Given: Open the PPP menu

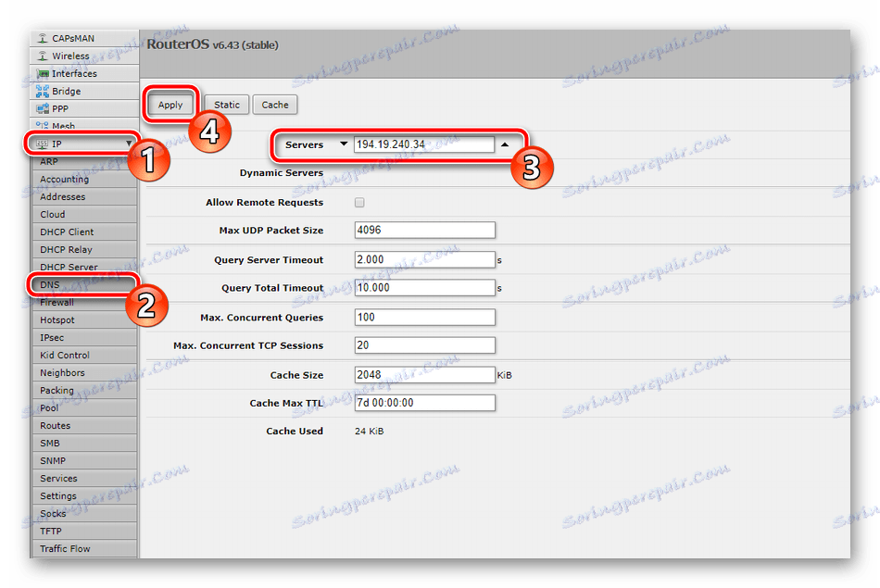Looking at the screenshot, I should [84, 108].
